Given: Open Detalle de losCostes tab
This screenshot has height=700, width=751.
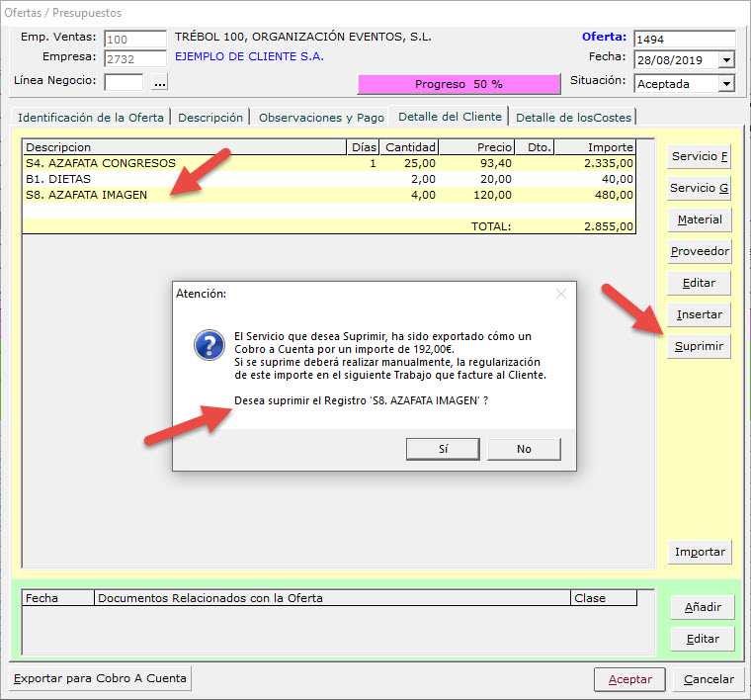Looking at the screenshot, I should (x=573, y=118).
